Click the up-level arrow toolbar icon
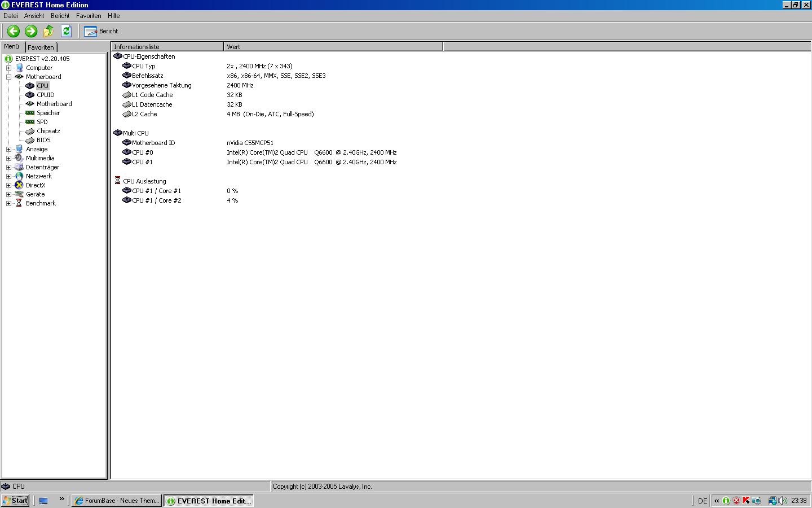 click(48, 31)
